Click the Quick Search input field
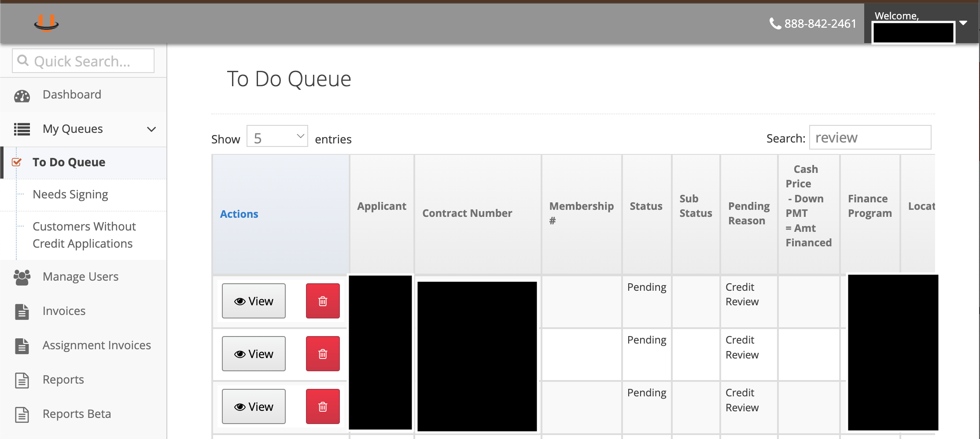The width and height of the screenshot is (980, 439). (x=83, y=61)
